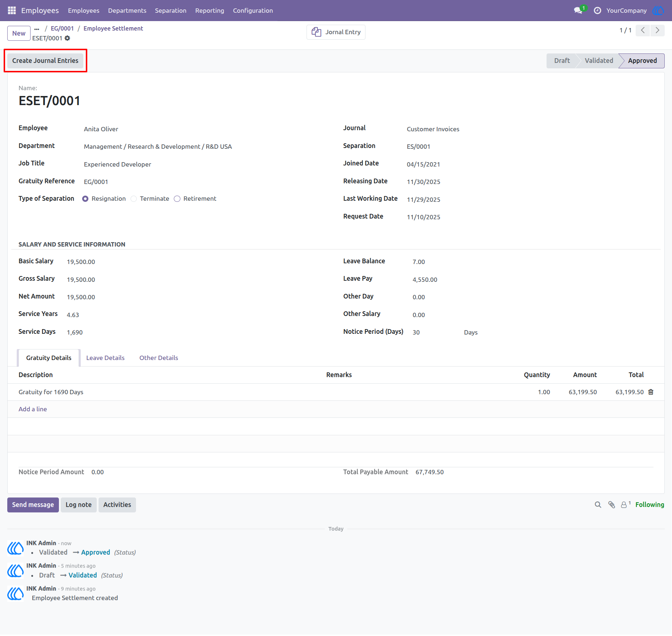Open the Employees menu item
Screen dimensions: 672x636
(84, 11)
